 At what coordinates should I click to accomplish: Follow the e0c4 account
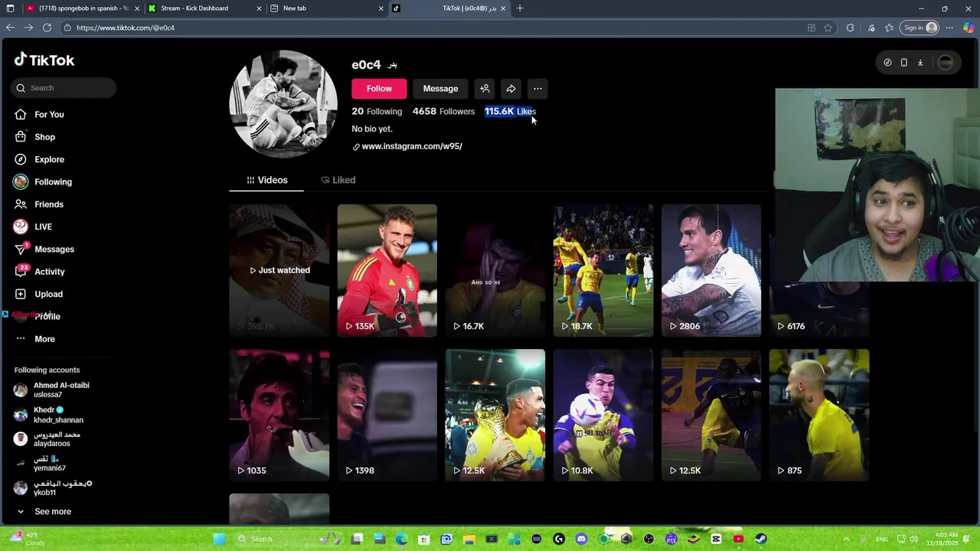coord(379,89)
